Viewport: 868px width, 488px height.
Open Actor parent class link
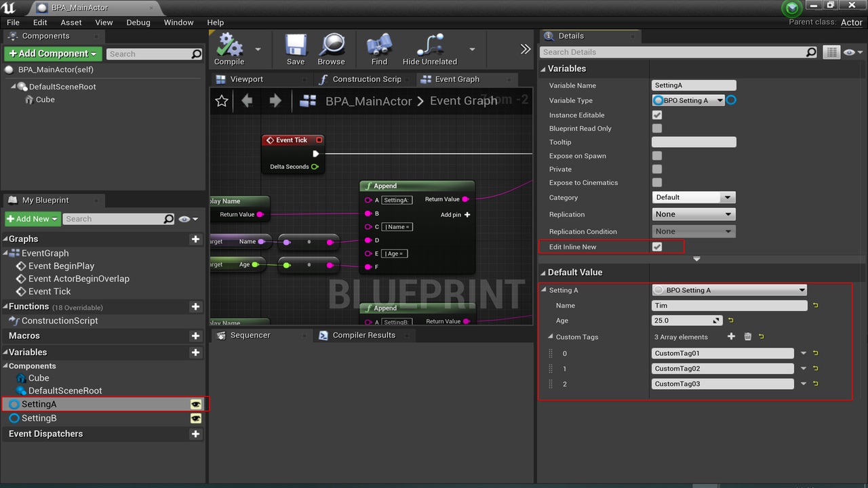(852, 22)
